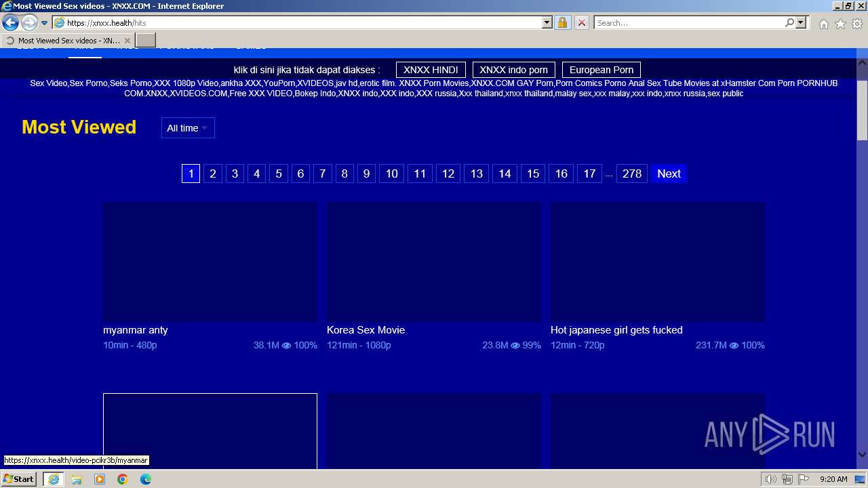Click the eye views icon beside 23.8M
Viewport: 868px width, 488px height.
coord(515,346)
